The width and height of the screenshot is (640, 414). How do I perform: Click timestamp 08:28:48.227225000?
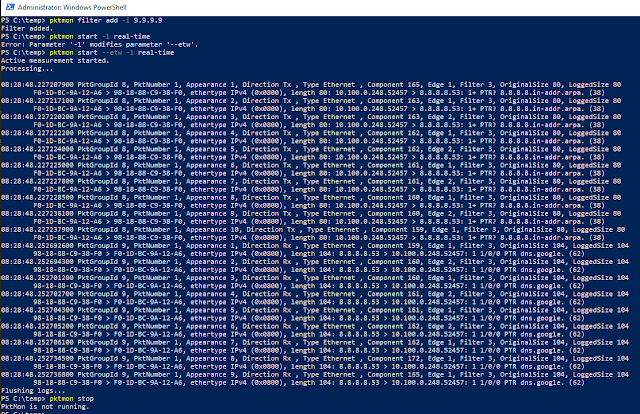(x=37, y=165)
